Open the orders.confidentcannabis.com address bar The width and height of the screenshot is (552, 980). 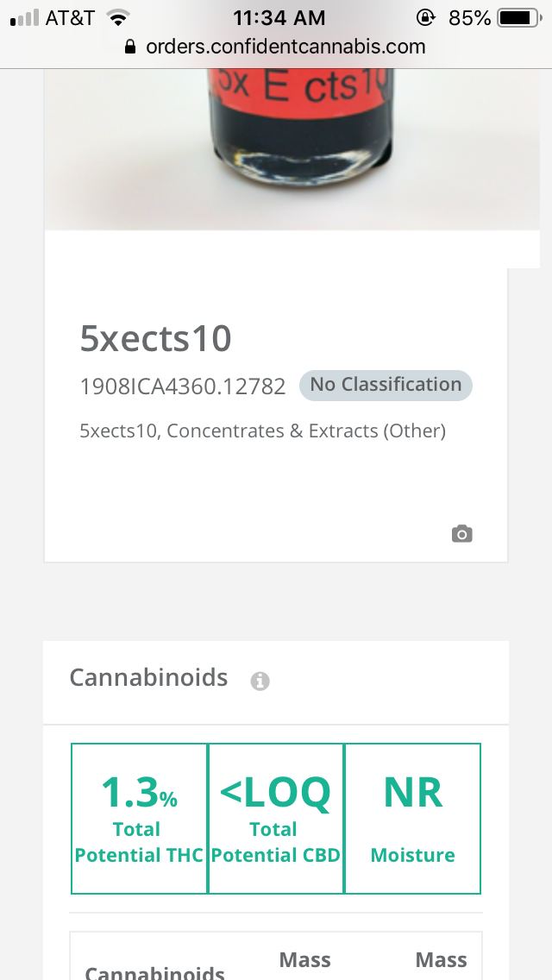275,47
